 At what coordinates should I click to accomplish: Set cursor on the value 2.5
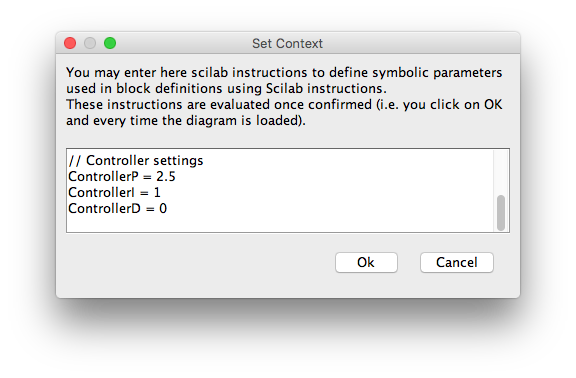coord(166,177)
